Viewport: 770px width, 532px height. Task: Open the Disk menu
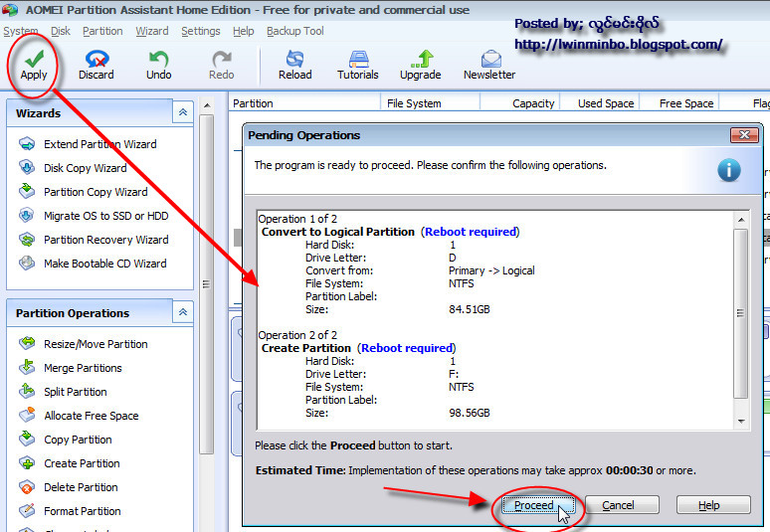point(61,31)
